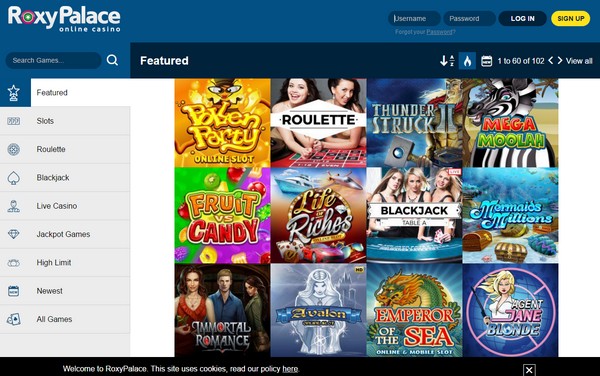This screenshot has width=600, height=376.
Task: Open the Slots category
Action: tap(65, 121)
